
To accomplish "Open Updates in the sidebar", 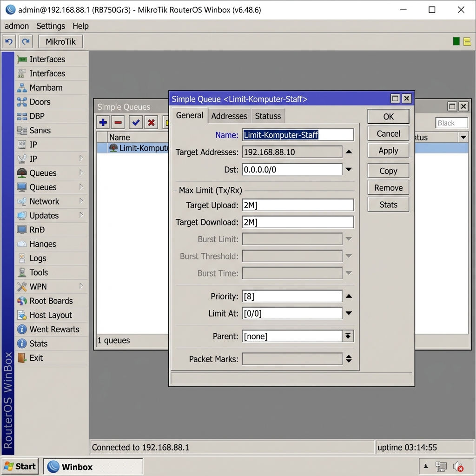I will click(51, 216).
